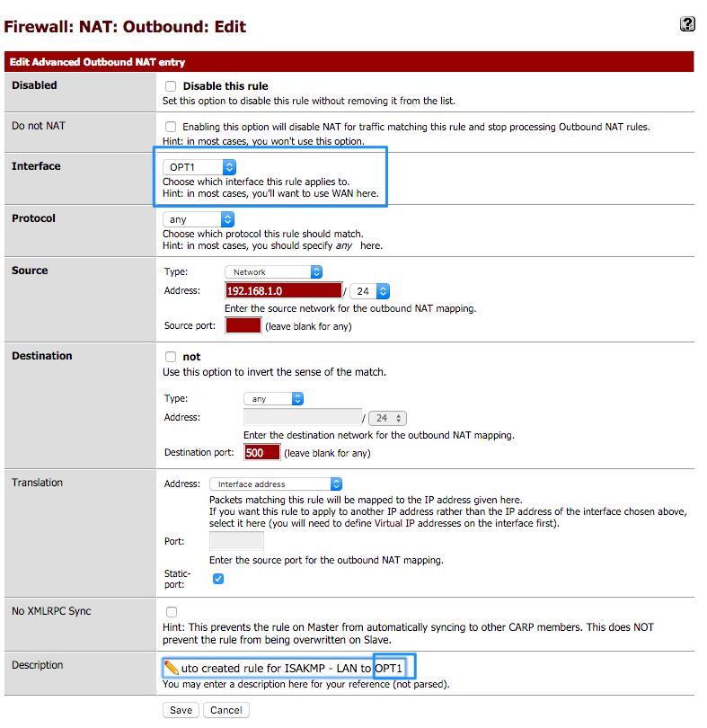Click the 'Translation' row label

(37, 483)
